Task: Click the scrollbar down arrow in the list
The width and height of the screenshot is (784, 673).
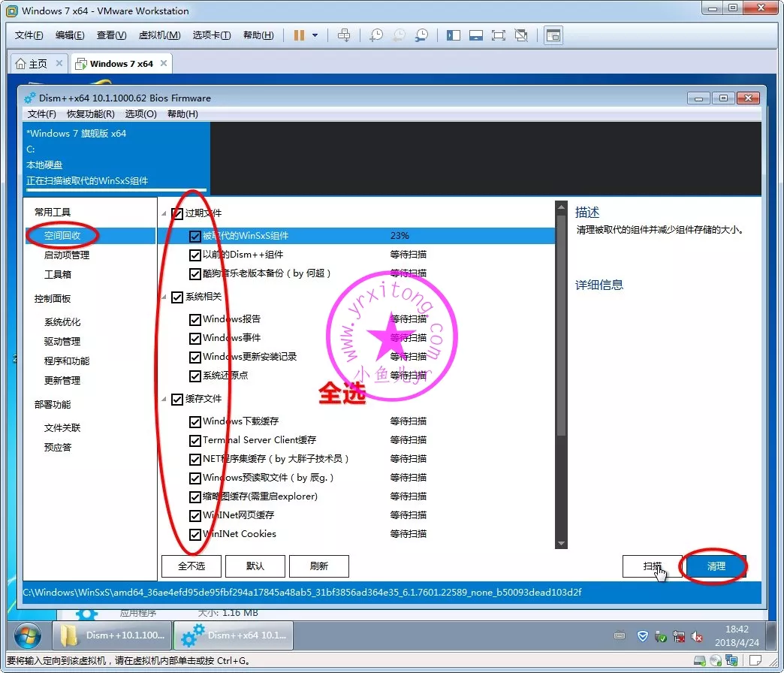Action: click(561, 543)
